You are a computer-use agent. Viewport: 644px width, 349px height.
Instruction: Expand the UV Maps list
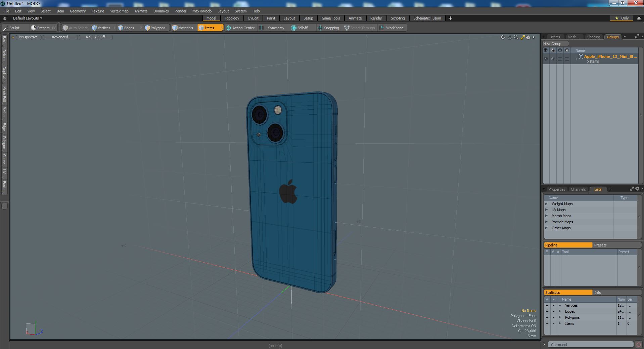[546, 210]
